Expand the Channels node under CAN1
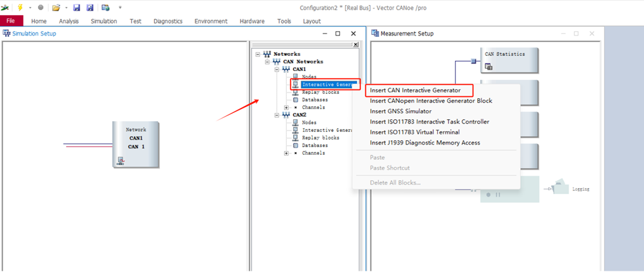This screenshot has height=272, width=644. [286, 107]
